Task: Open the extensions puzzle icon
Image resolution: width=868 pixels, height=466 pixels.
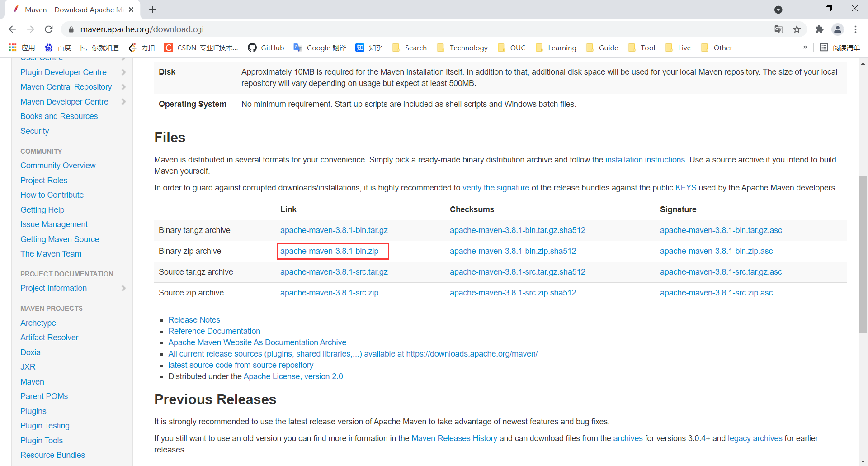Action: [819, 29]
